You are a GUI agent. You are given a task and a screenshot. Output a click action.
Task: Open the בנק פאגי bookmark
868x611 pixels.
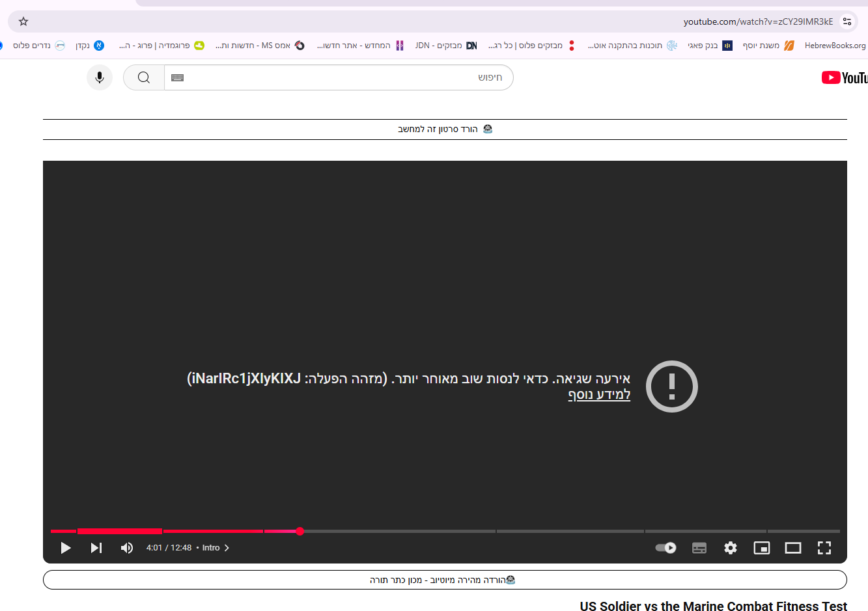tap(710, 46)
